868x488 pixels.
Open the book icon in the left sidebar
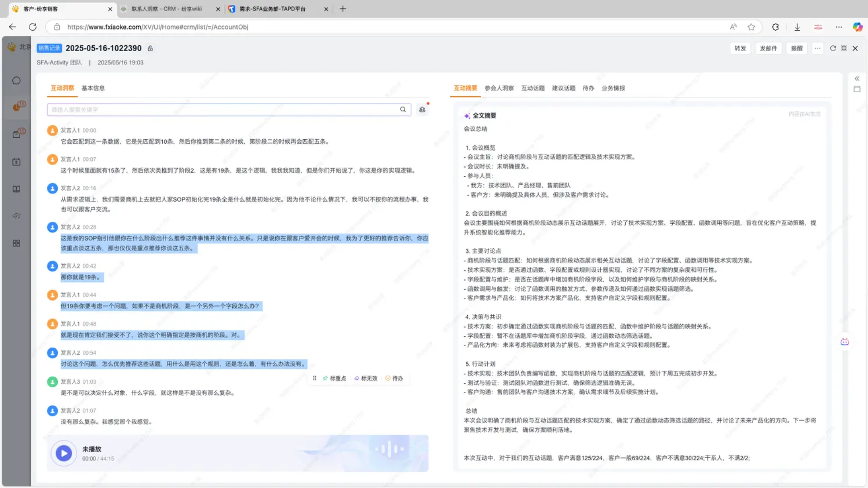[x=16, y=189]
